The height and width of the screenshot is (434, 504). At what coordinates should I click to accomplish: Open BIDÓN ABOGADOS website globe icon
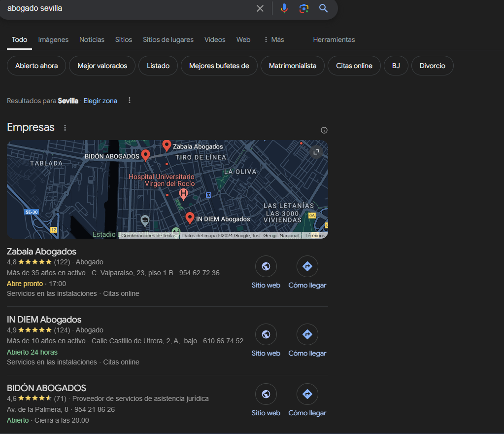pyautogui.click(x=266, y=394)
